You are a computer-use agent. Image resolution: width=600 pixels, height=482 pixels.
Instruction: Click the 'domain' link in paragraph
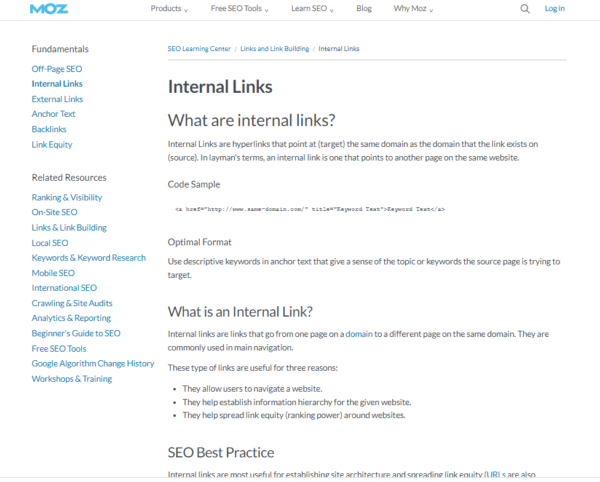point(360,333)
